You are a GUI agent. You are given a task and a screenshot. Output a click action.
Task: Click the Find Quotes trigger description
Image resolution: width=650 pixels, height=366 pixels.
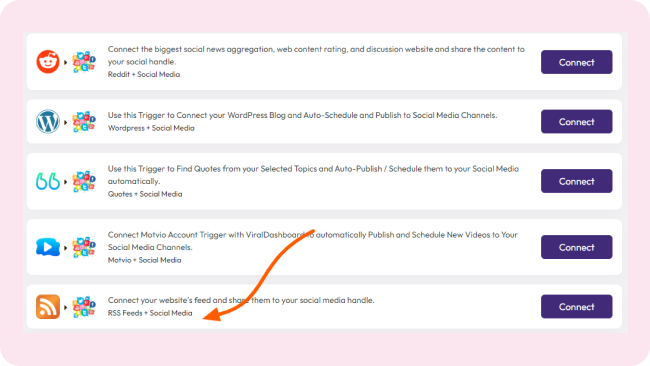313,175
